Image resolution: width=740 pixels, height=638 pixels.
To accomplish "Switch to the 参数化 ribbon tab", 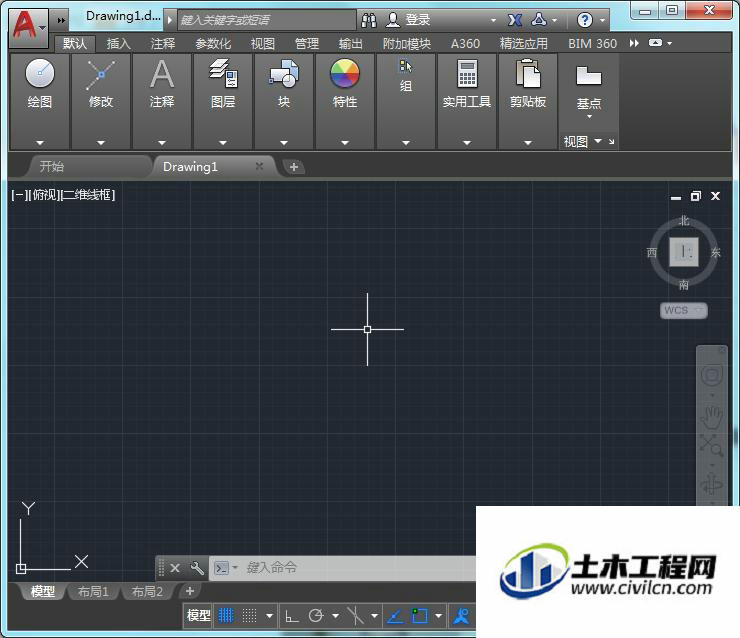I will (213, 44).
